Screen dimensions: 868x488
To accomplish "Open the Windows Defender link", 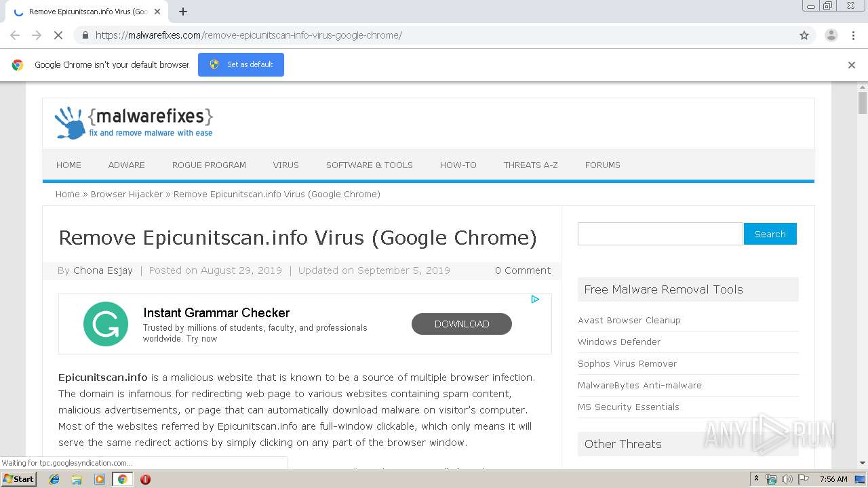I will tap(619, 342).
